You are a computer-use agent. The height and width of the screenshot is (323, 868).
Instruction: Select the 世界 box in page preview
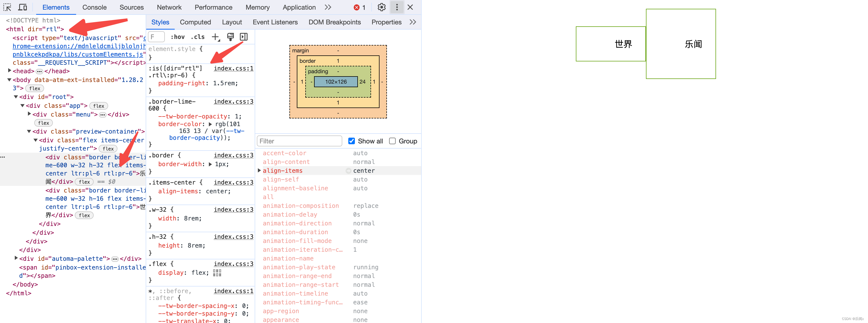click(x=611, y=44)
